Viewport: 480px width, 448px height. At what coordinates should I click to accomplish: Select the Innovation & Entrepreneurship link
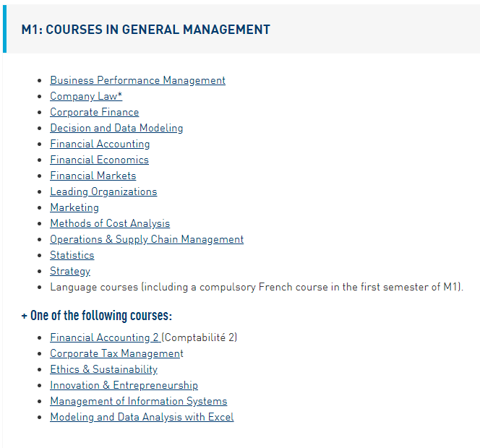tap(124, 385)
